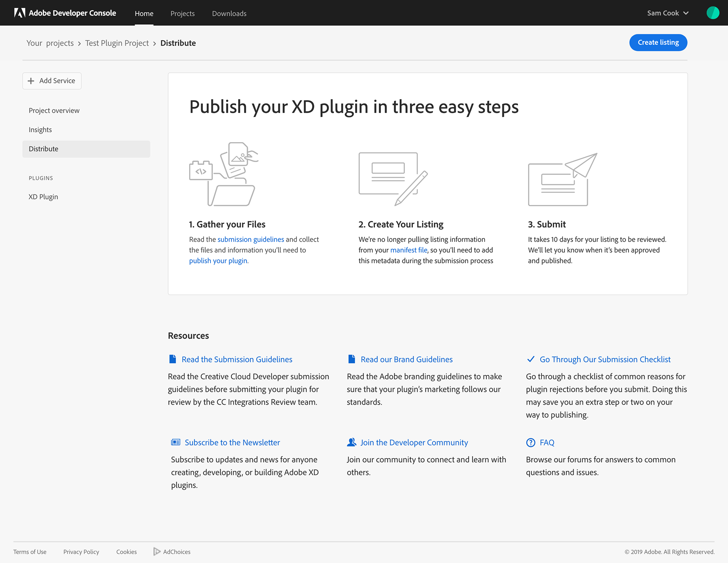Click the '2. Create Your Listing' heading
Viewport: 728px width, 563px height.
[401, 224]
